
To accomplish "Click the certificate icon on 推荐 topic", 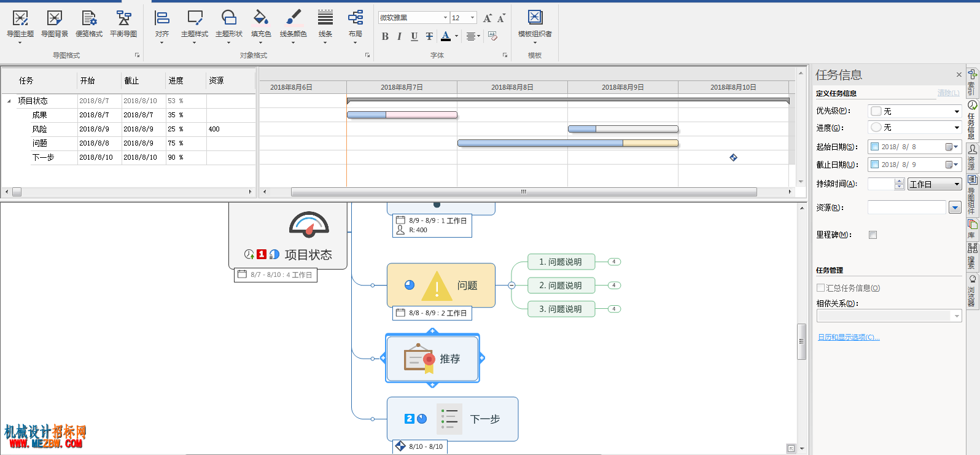I will click(x=419, y=358).
